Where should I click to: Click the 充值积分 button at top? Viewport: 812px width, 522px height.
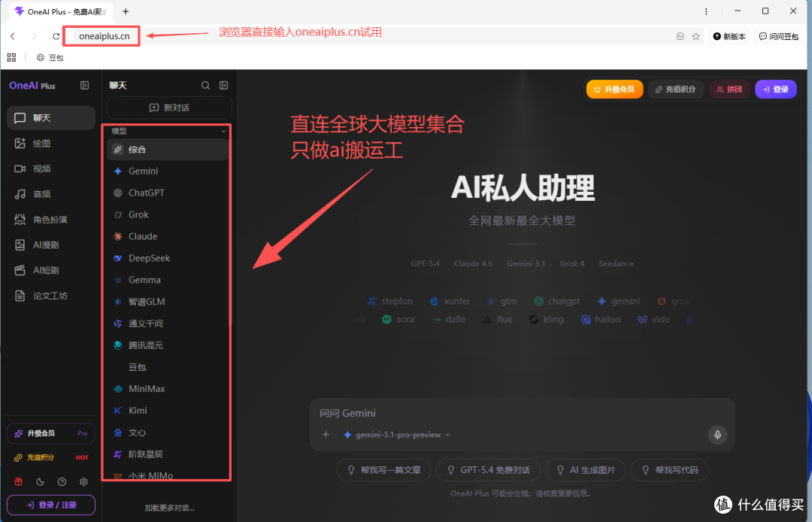(x=675, y=89)
